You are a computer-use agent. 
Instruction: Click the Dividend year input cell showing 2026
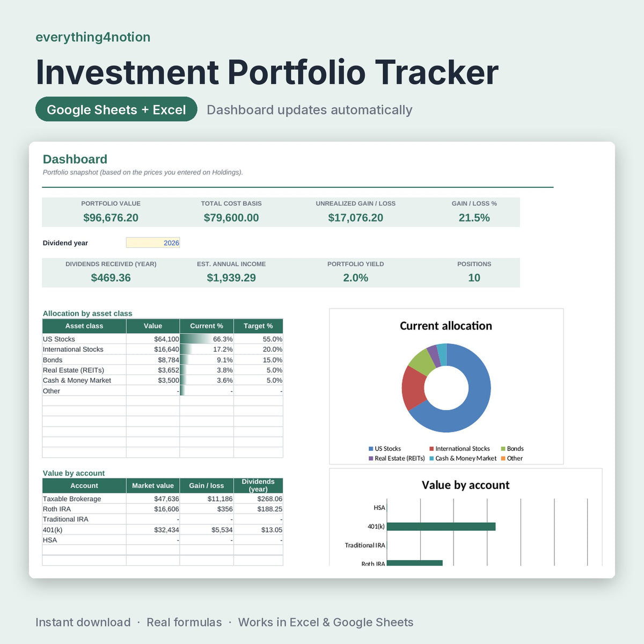pos(153,243)
